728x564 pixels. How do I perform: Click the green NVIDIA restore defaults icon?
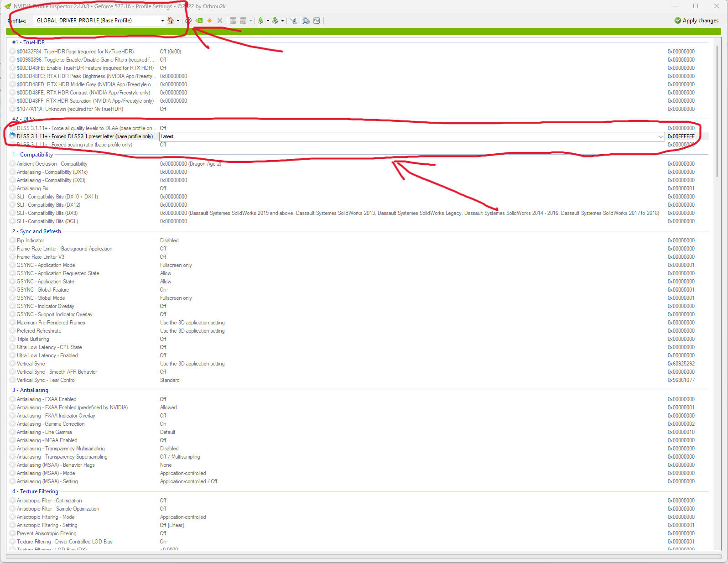coord(199,21)
